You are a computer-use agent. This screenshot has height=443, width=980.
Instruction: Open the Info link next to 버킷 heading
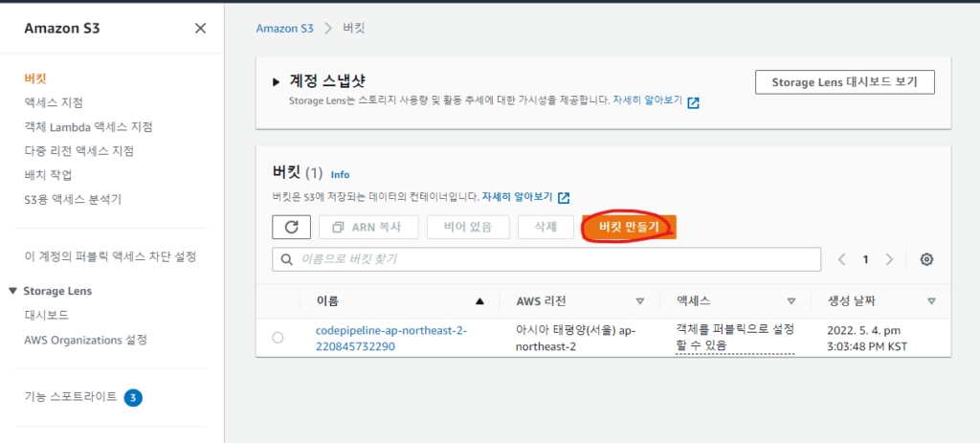point(340,175)
